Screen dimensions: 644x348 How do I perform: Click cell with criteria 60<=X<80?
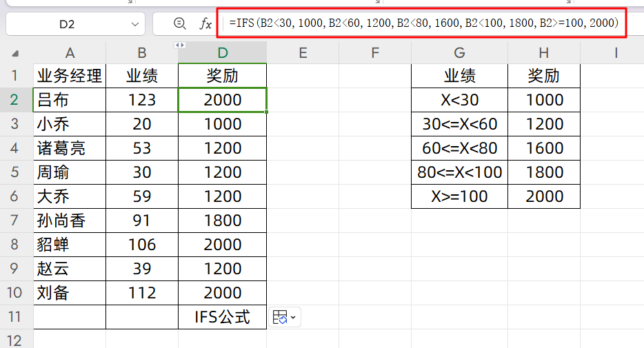459,148
